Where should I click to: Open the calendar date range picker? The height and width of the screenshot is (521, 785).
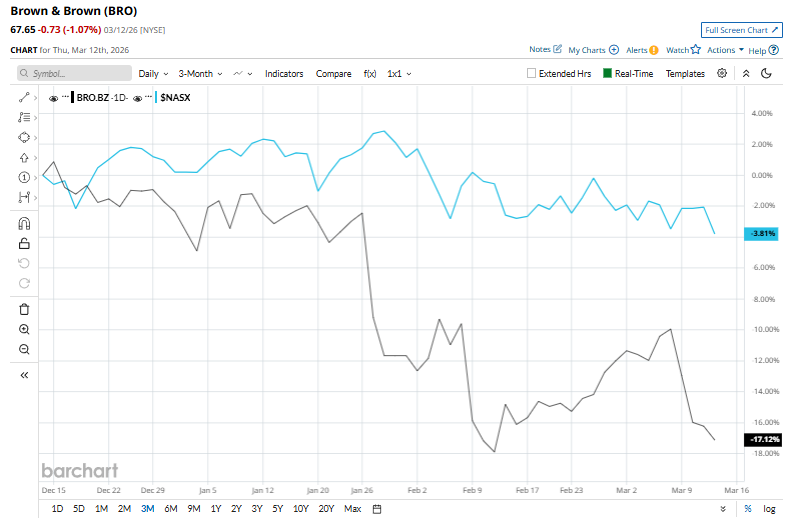click(377, 508)
